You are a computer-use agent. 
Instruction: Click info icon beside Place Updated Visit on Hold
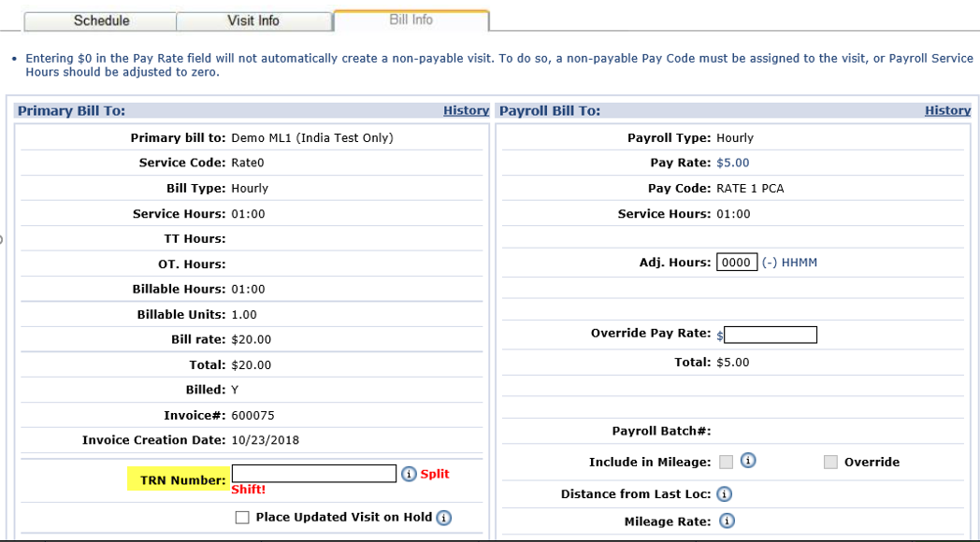click(444, 518)
